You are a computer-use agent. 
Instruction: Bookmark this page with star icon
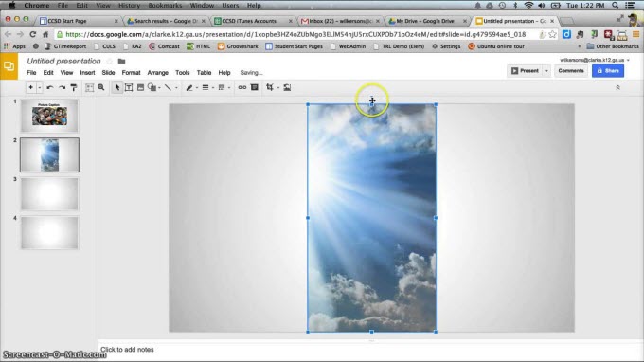(553, 34)
